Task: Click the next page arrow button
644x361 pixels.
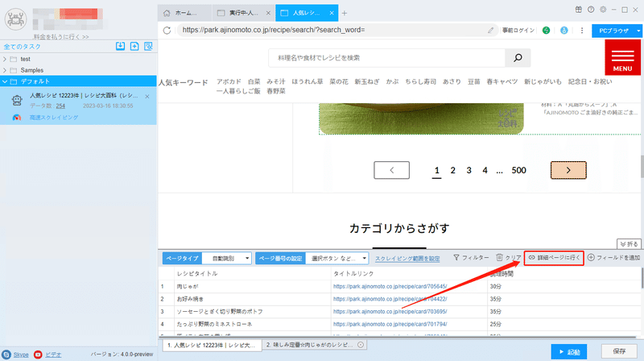Action: (568, 170)
